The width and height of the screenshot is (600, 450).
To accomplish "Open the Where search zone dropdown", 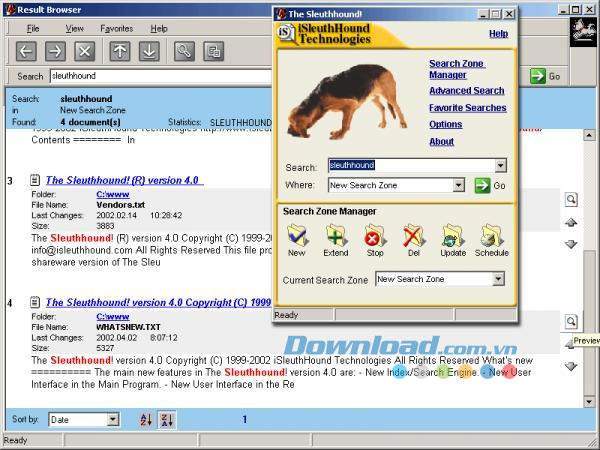I will click(458, 185).
